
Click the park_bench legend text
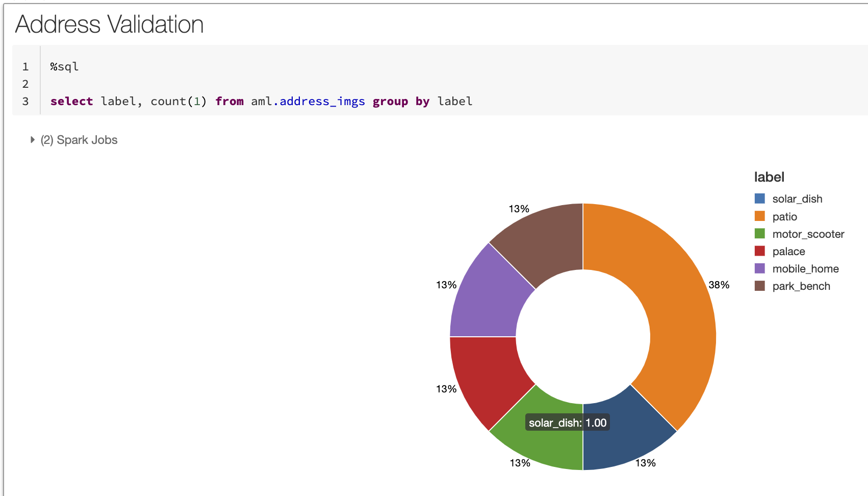[x=801, y=286]
